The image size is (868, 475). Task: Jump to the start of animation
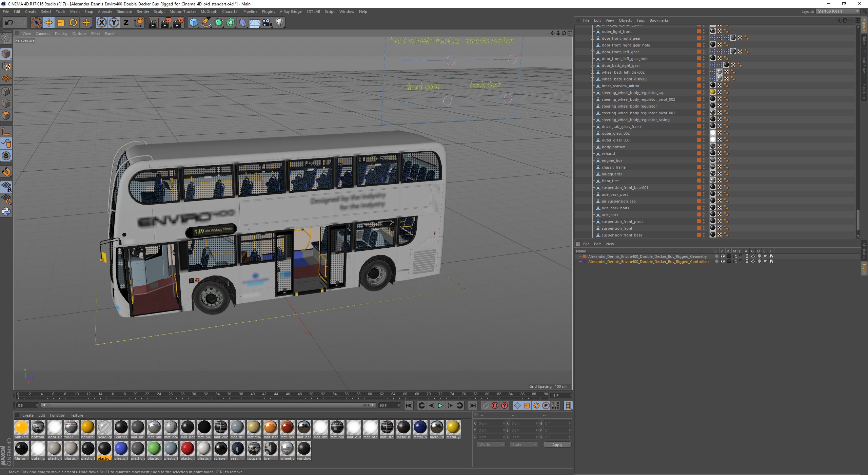[409, 405]
